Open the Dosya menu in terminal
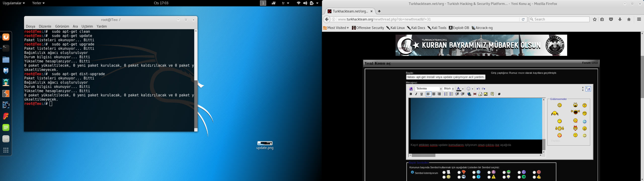 click(30, 26)
